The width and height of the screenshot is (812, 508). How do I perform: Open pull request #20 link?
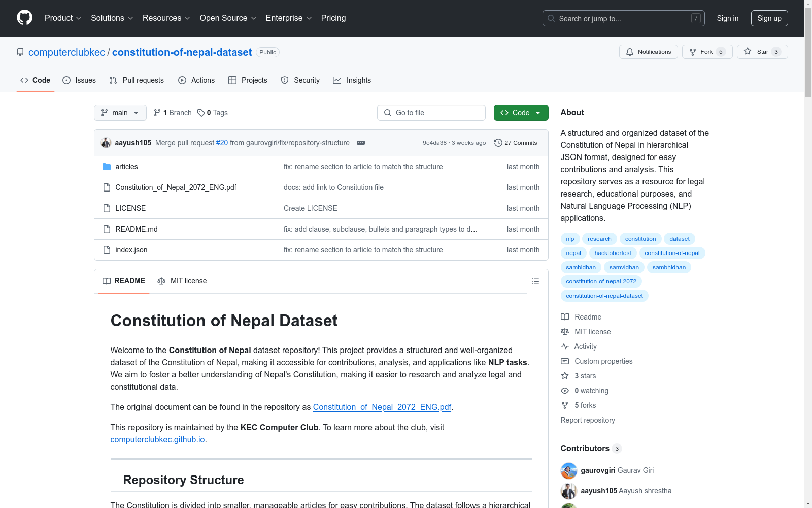tap(222, 143)
